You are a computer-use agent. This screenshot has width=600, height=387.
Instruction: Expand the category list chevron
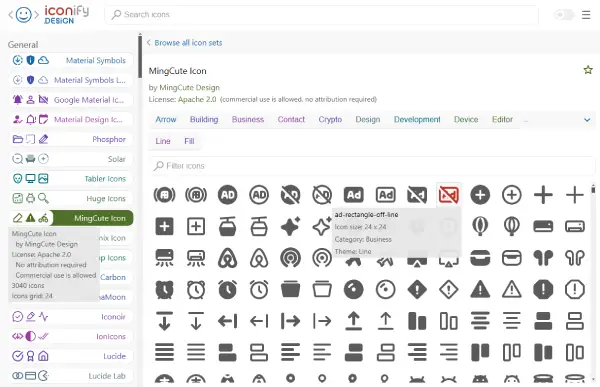click(587, 120)
